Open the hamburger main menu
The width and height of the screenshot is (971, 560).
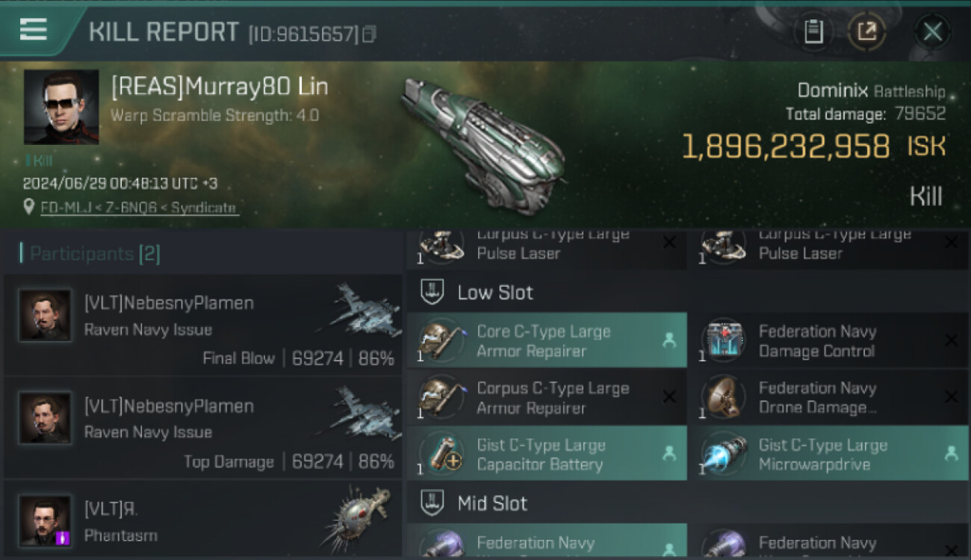33,30
